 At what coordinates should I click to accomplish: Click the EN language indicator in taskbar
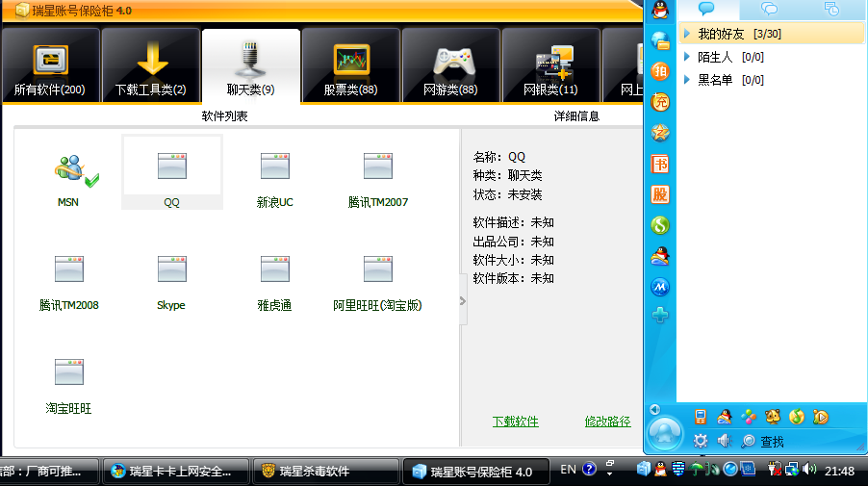pyautogui.click(x=568, y=470)
